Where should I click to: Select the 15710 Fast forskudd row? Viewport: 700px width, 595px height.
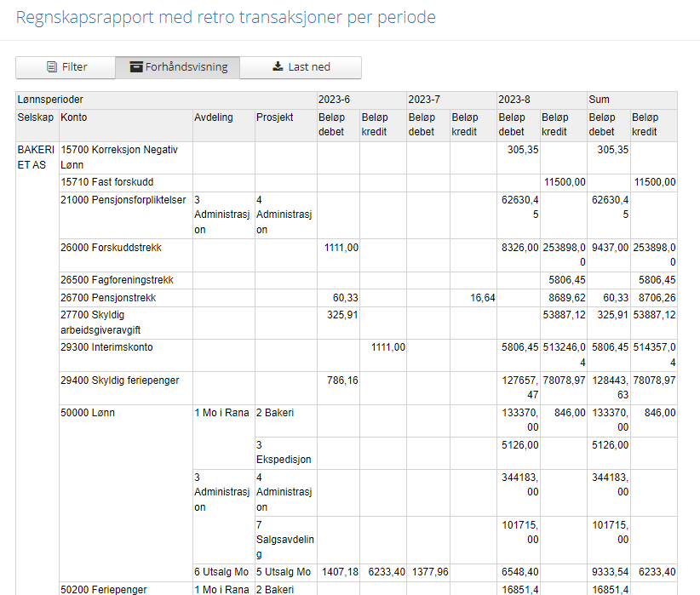[368, 182]
